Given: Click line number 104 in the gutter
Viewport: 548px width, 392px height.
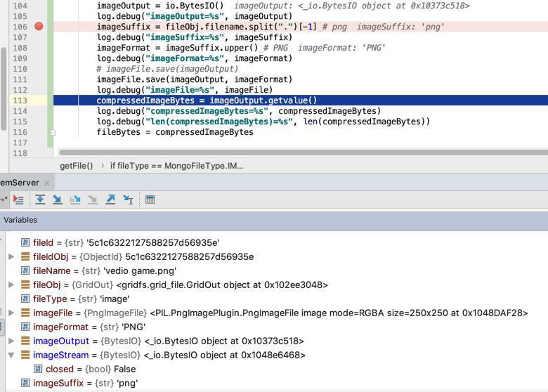Looking at the screenshot, I should [20, 6].
